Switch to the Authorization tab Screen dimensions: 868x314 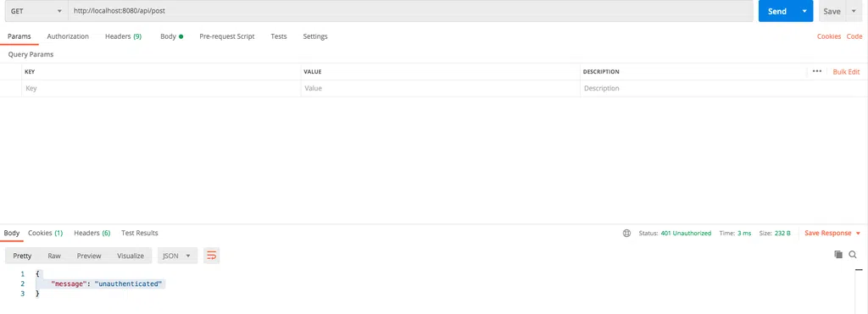click(68, 36)
